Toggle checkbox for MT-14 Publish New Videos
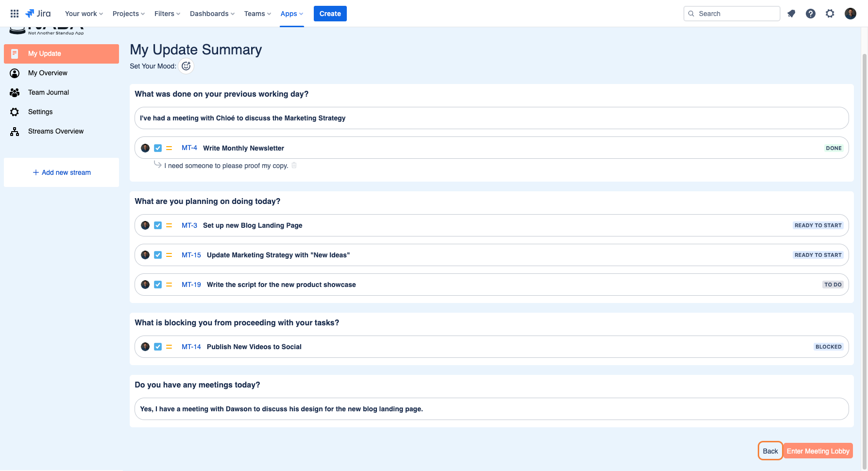 (158, 347)
